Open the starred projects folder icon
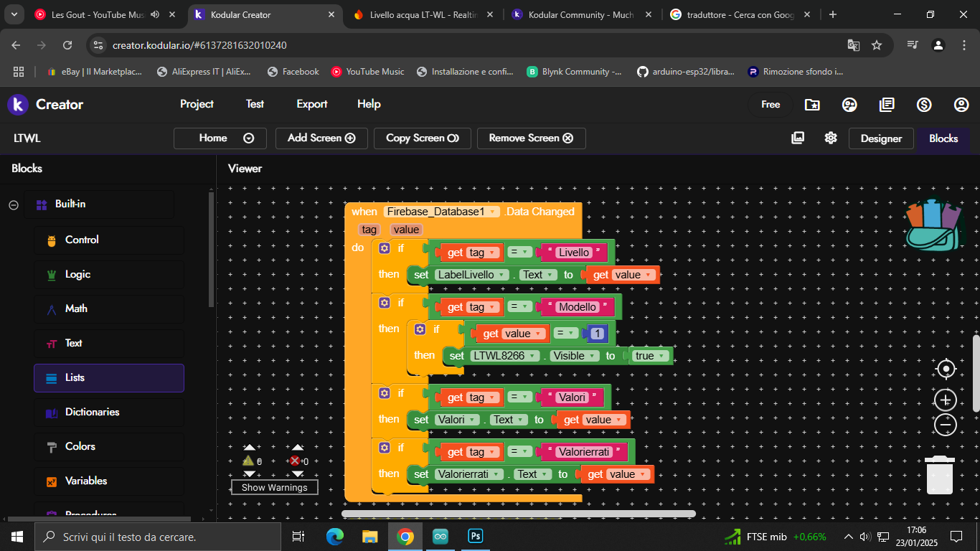This screenshot has width=980, height=551. pos(812,105)
